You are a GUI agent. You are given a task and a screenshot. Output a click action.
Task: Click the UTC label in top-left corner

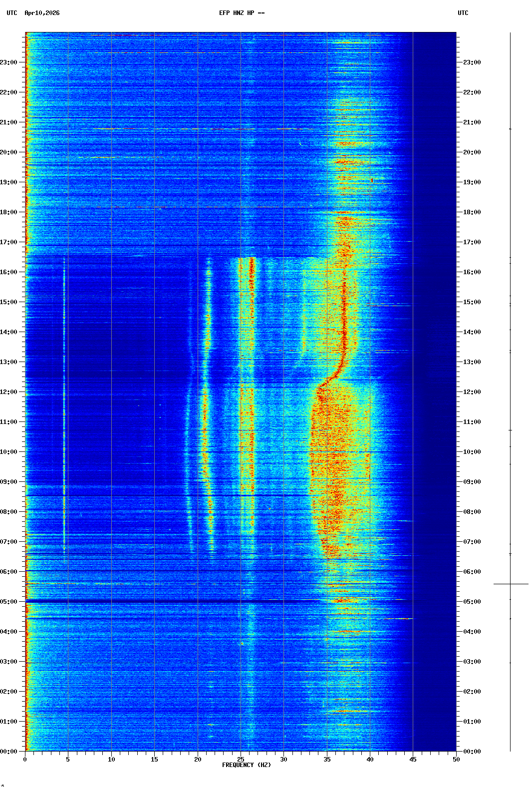point(12,13)
